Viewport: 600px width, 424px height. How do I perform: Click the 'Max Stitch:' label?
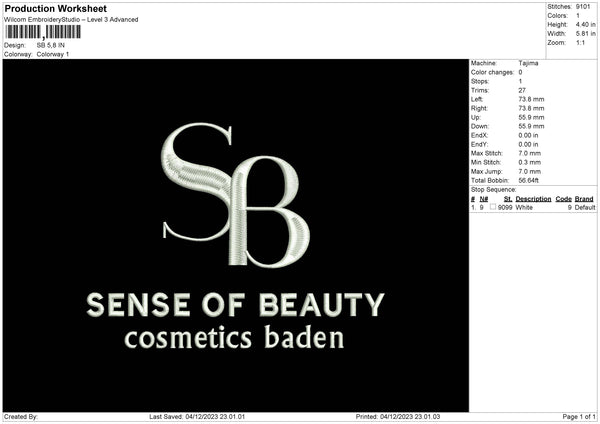tap(487, 153)
